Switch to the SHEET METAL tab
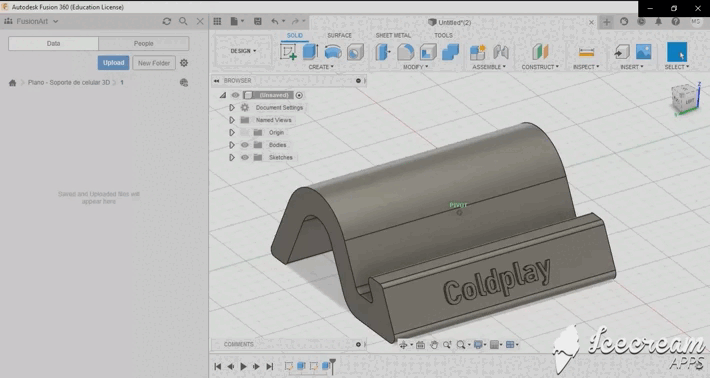The image size is (710, 378). (x=393, y=35)
